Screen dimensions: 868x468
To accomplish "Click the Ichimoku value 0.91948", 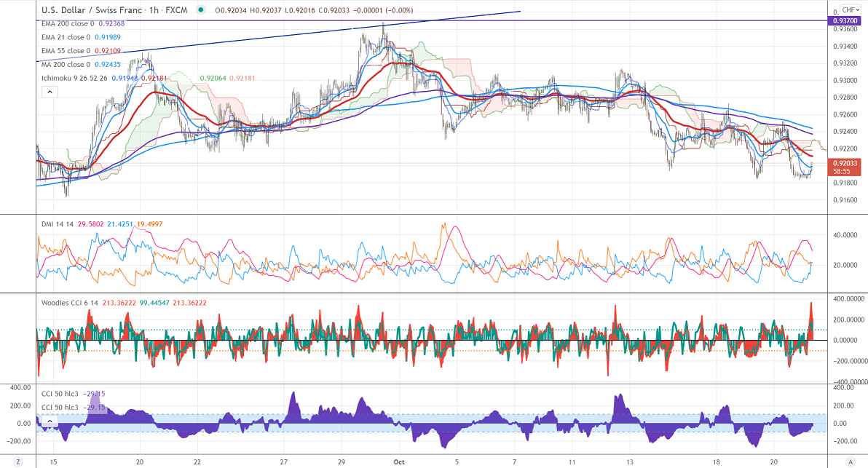I will click(x=125, y=78).
